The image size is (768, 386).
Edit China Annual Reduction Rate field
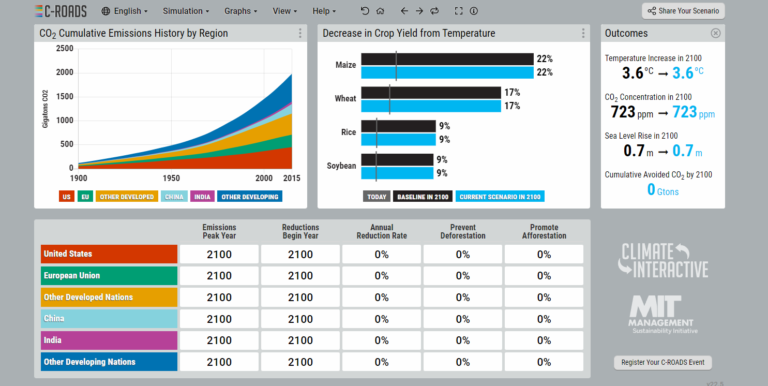382,319
